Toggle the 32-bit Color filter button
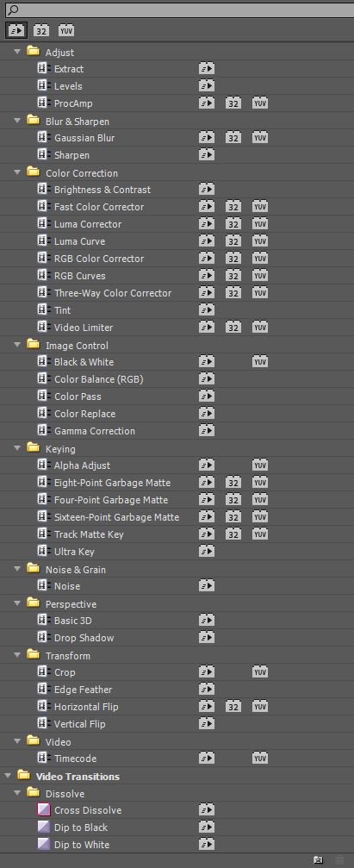 [x=41, y=30]
